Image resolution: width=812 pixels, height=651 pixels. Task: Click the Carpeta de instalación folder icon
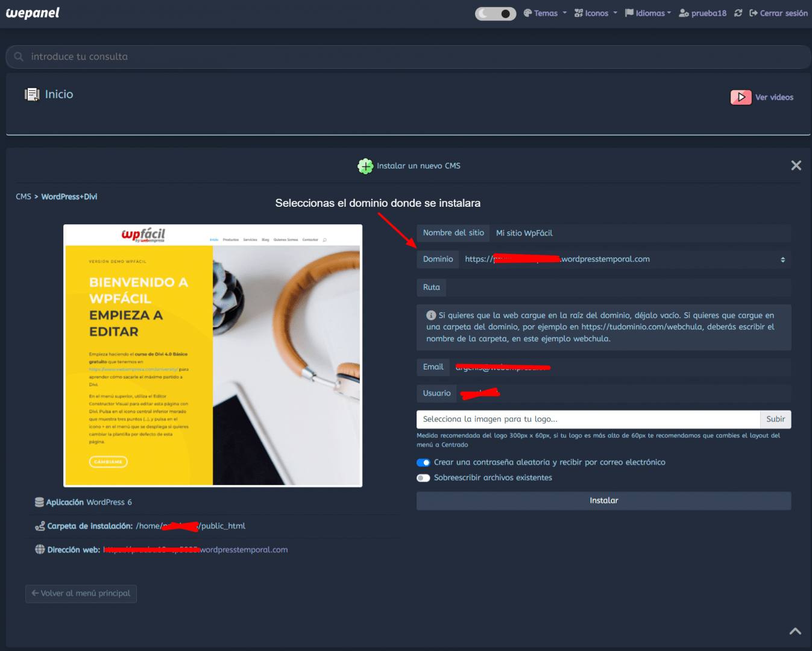[40, 526]
